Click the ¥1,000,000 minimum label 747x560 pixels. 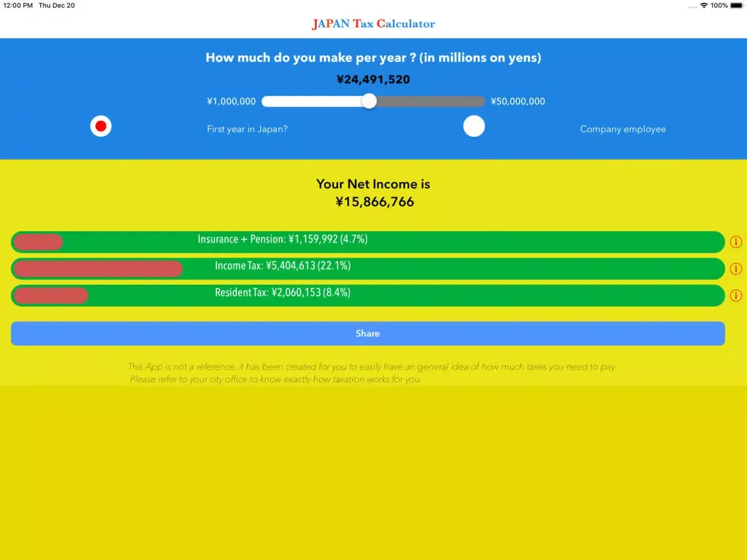point(231,101)
